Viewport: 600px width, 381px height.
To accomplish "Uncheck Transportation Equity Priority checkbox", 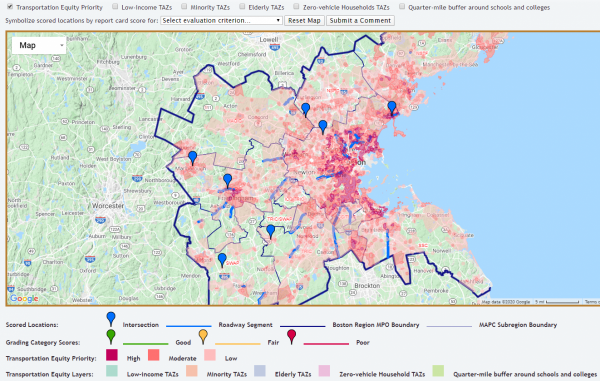I will 10,7.
